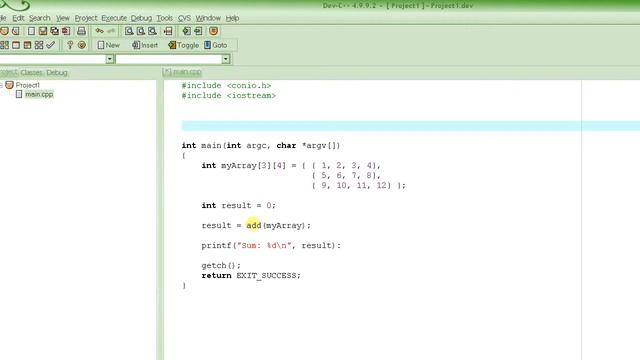Click the Compile toolbar icon

pos(4,45)
